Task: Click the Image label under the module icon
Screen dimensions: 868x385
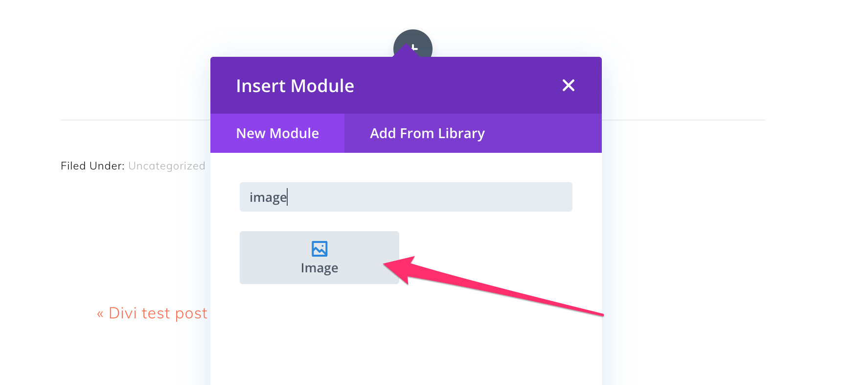Action: click(320, 268)
